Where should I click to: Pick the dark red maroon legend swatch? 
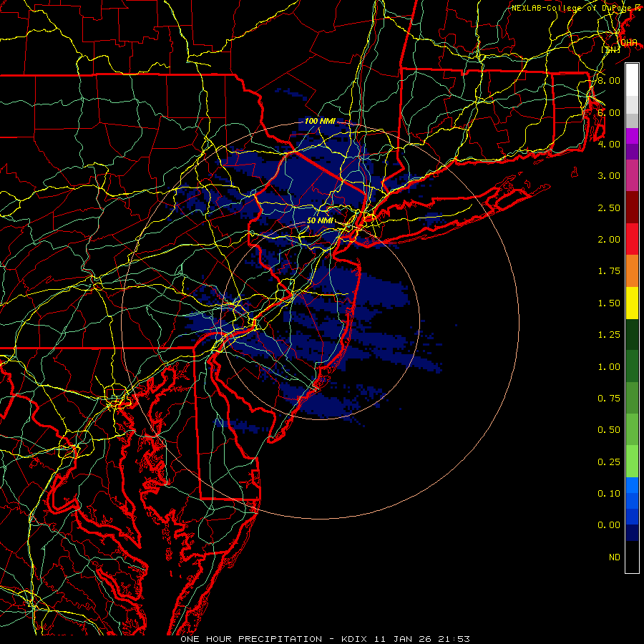point(632,208)
